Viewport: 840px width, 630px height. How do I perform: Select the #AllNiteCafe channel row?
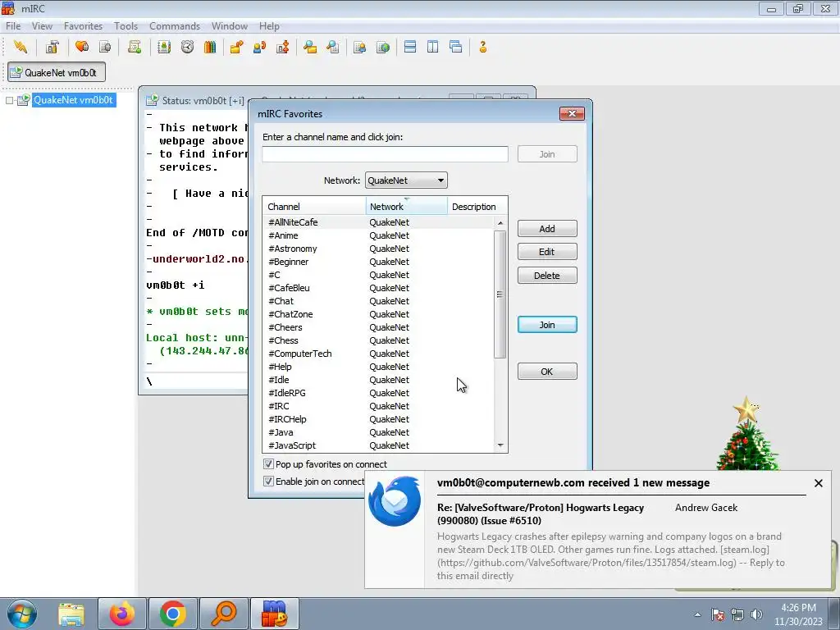click(379, 222)
